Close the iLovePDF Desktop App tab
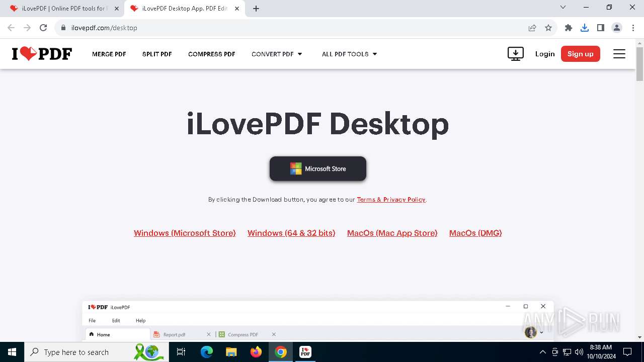644x362 pixels. point(236,9)
